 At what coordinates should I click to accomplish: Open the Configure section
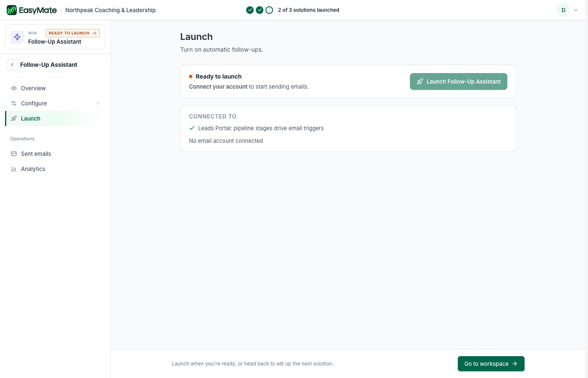point(53,103)
